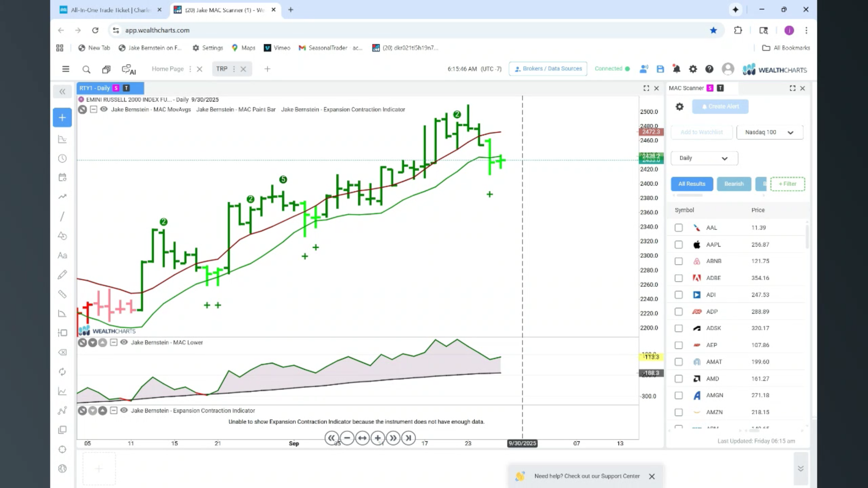Check the AMZN row checkbox
This screenshot has height=488, width=868.
click(x=679, y=412)
